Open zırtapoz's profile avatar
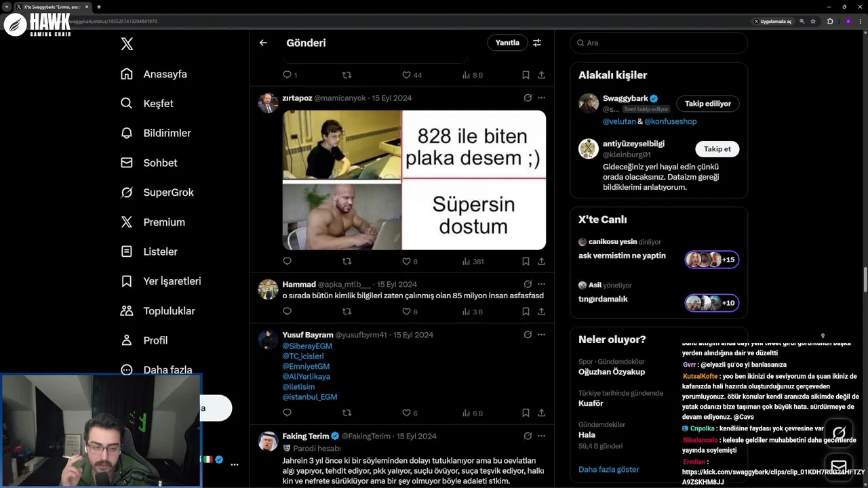This screenshot has height=488, width=868. [x=268, y=103]
